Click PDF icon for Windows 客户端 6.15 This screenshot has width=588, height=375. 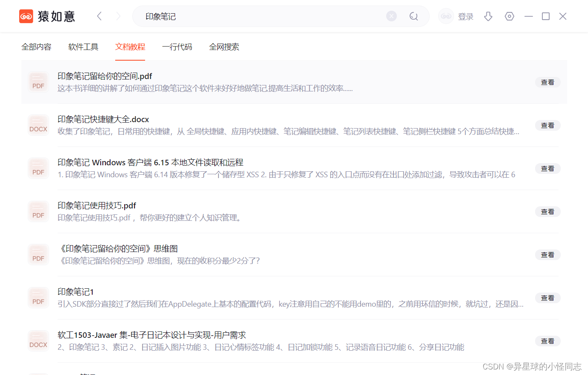click(38, 168)
